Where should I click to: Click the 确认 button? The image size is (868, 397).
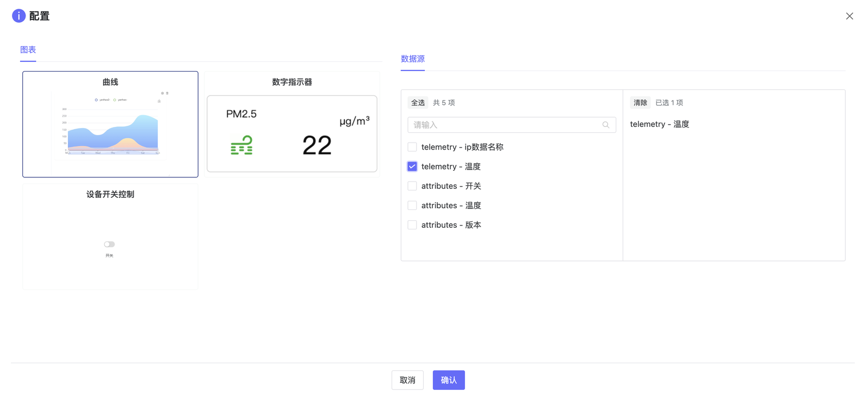coord(448,380)
